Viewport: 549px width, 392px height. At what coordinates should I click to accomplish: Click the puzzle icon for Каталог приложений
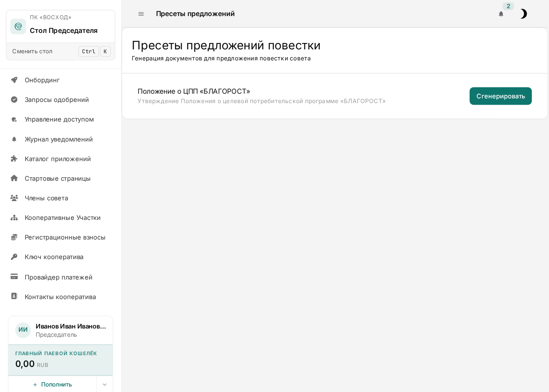(14, 159)
